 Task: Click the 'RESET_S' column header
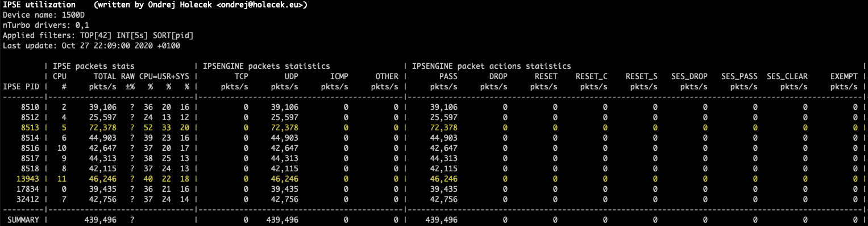pos(642,77)
